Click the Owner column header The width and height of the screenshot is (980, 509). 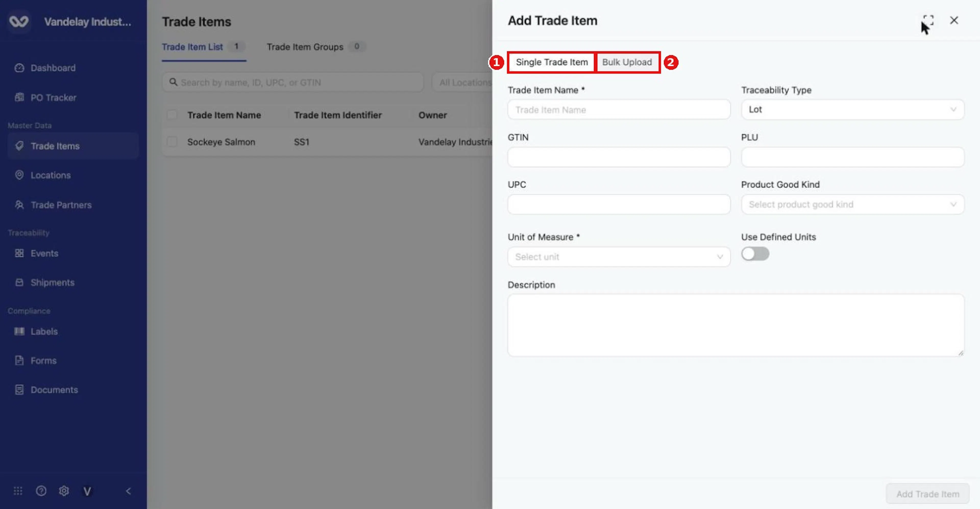433,115
